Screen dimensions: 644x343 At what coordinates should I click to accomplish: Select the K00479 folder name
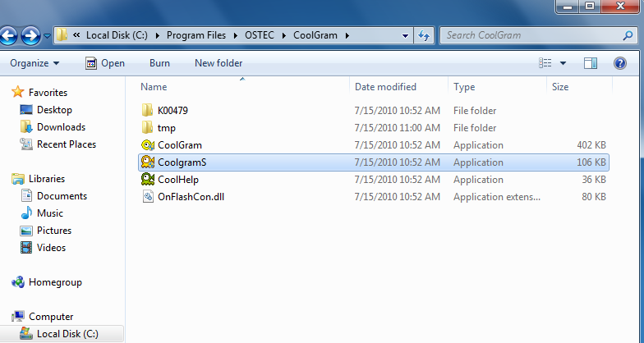172,111
